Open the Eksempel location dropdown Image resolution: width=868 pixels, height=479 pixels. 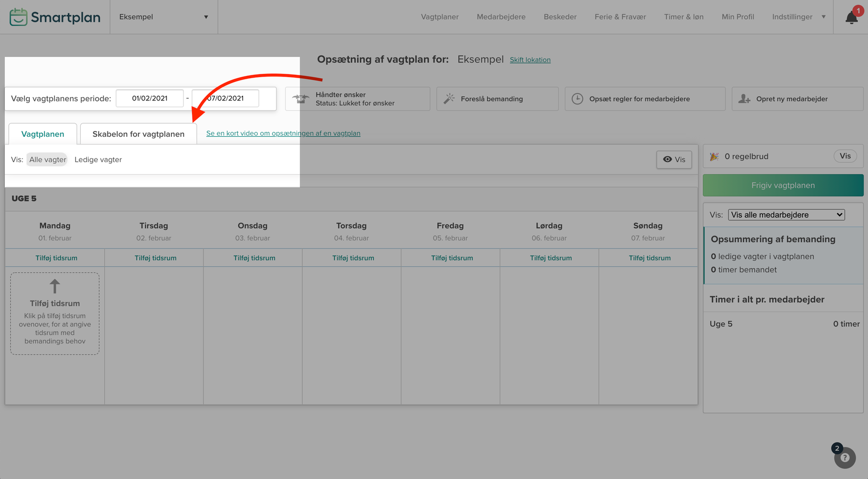[163, 17]
